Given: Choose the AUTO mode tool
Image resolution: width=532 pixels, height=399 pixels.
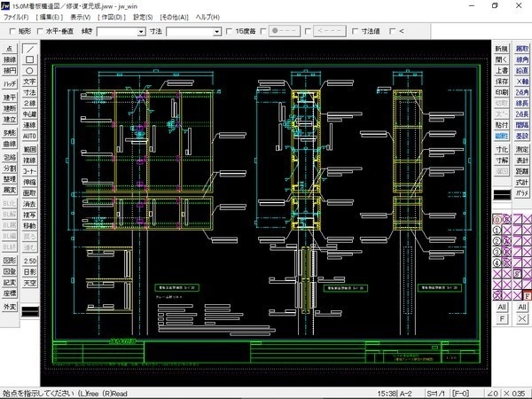Looking at the screenshot, I should click(x=30, y=136).
